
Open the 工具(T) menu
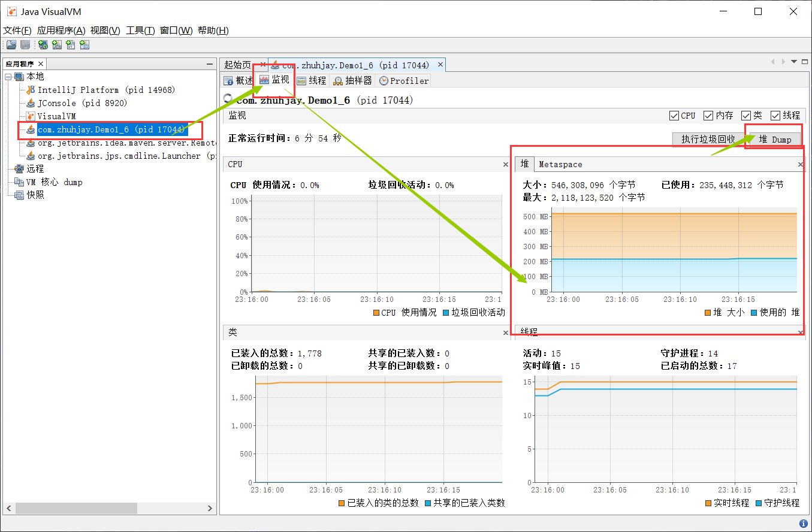(x=140, y=31)
